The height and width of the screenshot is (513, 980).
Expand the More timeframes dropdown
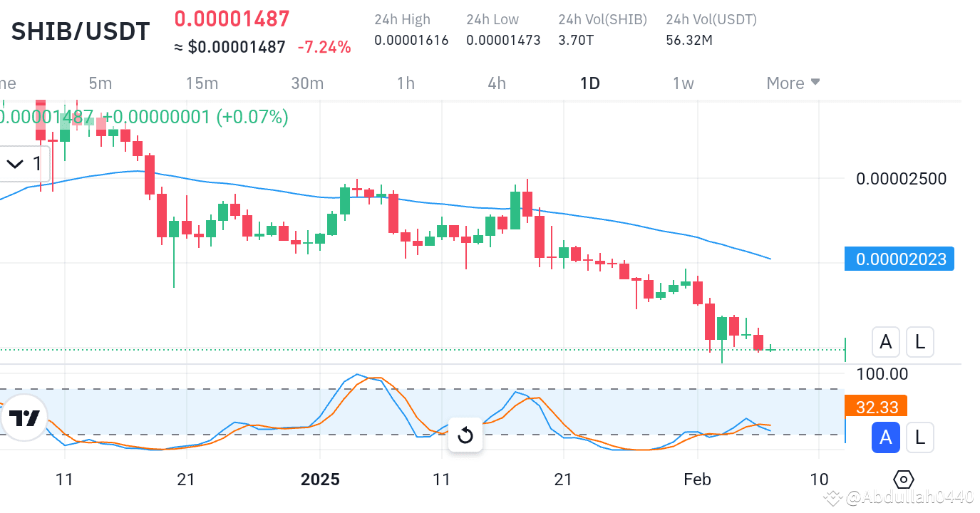pyautogui.click(x=793, y=83)
